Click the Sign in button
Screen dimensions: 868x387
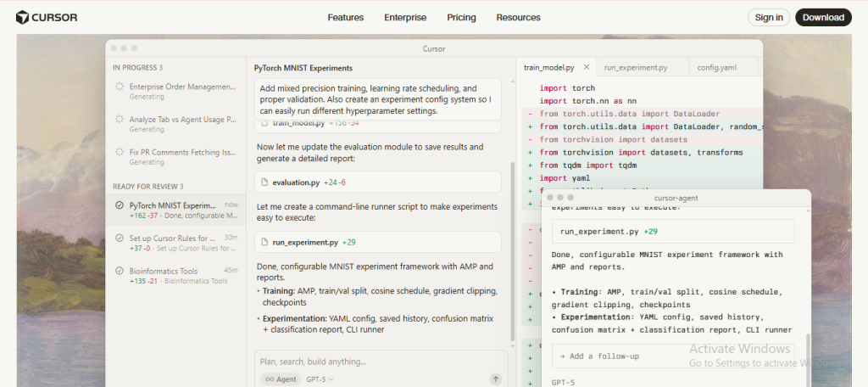click(x=768, y=17)
